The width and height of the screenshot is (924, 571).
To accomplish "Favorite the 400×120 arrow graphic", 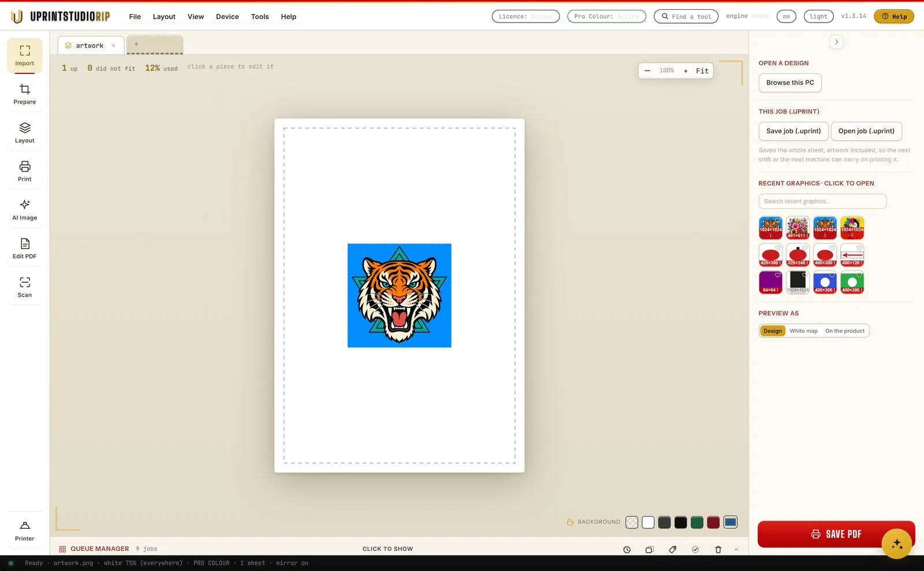I will pyautogui.click(x=859, y=247).
